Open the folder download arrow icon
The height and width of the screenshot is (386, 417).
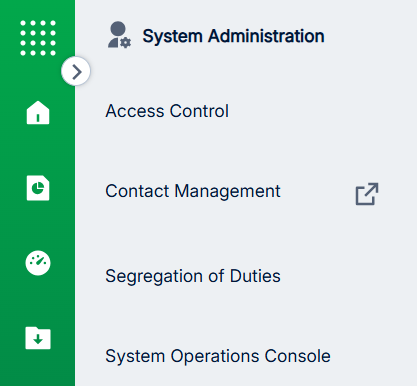pos(38,338)
